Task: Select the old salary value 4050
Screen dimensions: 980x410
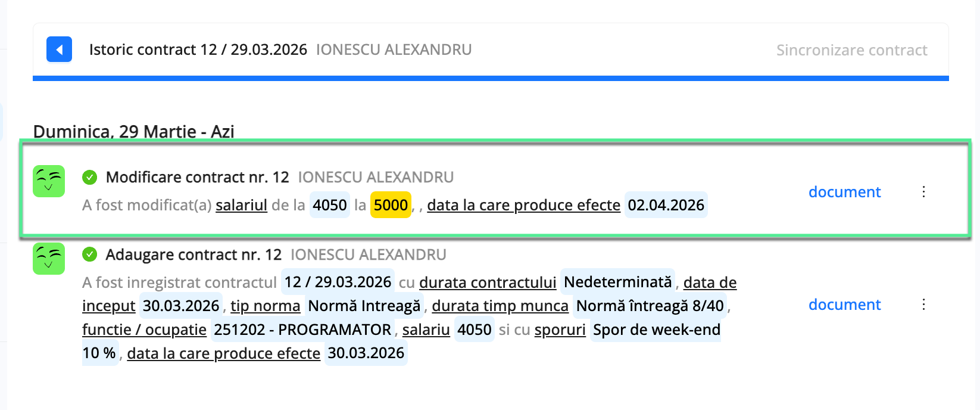Action: (329, 205)
